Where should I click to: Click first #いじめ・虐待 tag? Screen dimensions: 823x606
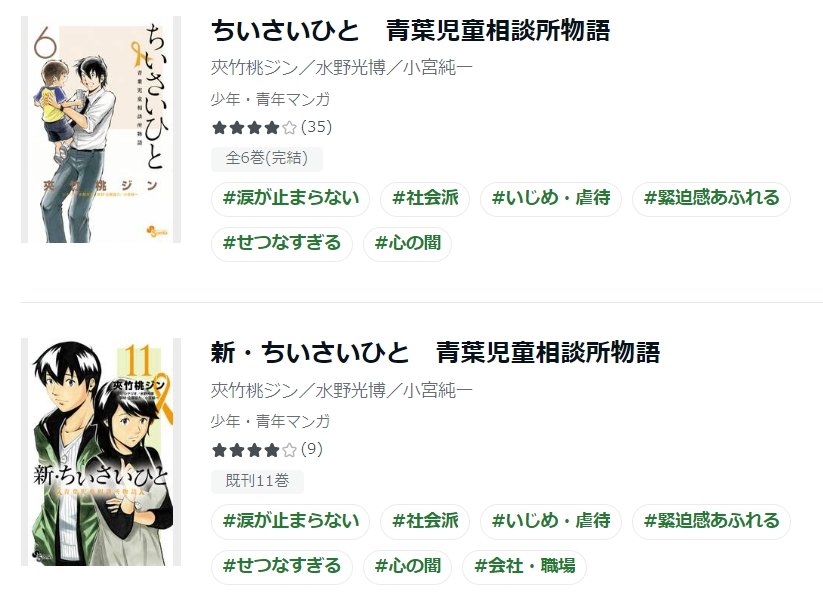(x=551, y=198)
